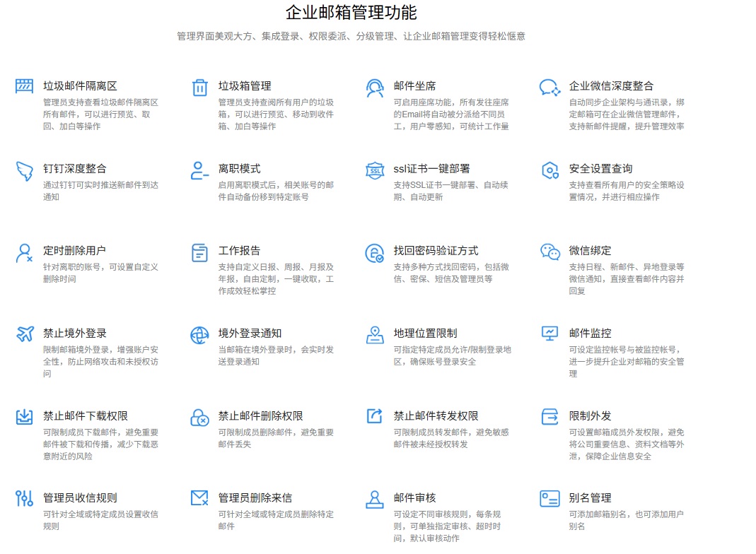The width and height of the screenshot is (756, 554).
Task: Select the 垃圾箱管理 heading
Action: (x=245, y=86)
